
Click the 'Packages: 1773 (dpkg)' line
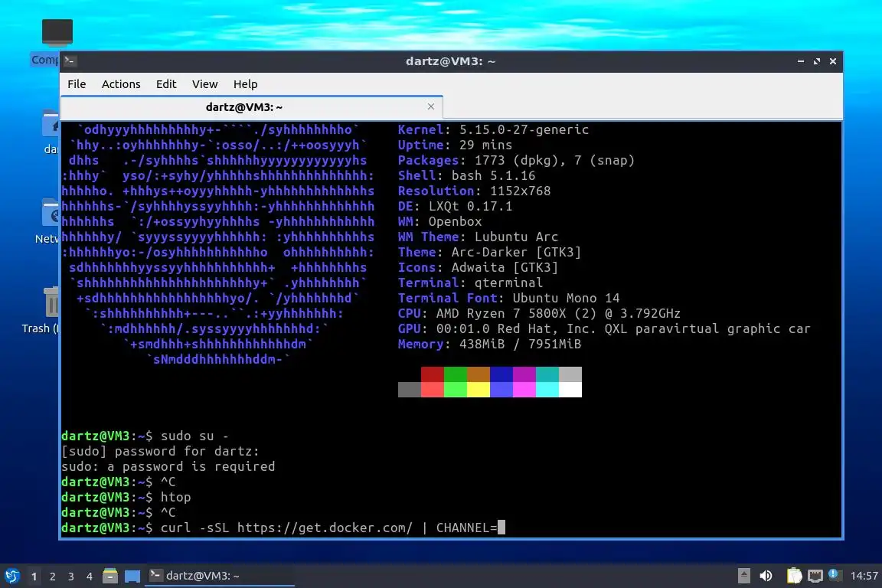tap(516, 160)
